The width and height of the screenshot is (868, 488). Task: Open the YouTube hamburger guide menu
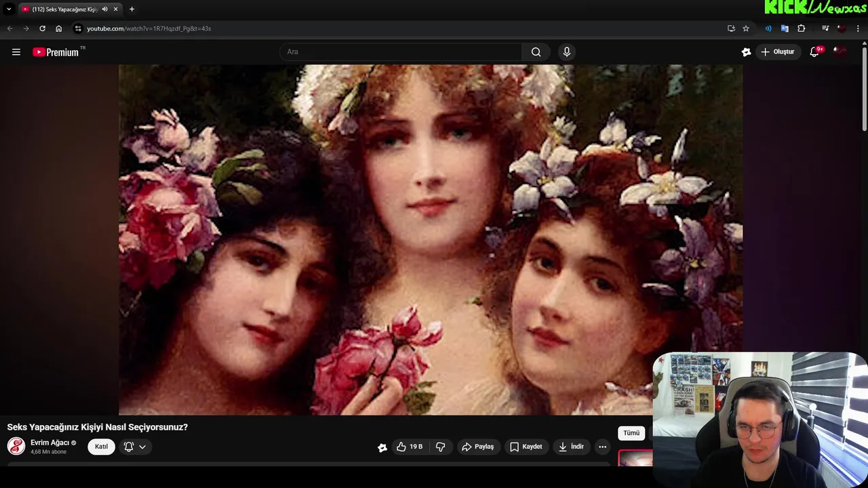pos(16,52)
